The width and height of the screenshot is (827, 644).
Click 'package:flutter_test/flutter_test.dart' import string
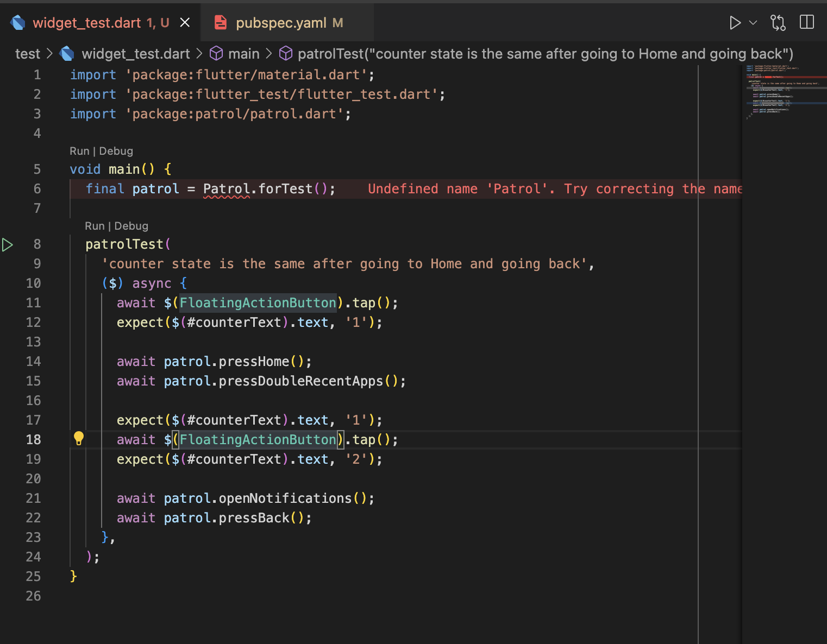[x=281, y=94]
